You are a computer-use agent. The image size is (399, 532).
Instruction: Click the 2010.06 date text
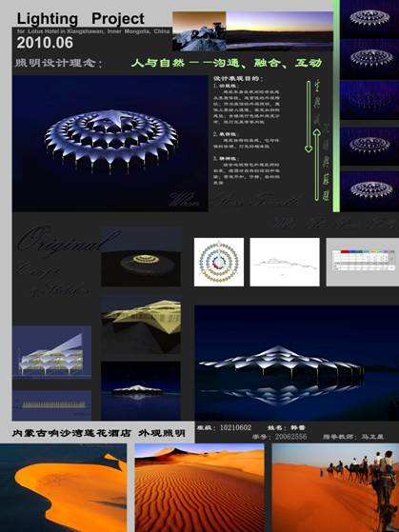click(45, 43)
